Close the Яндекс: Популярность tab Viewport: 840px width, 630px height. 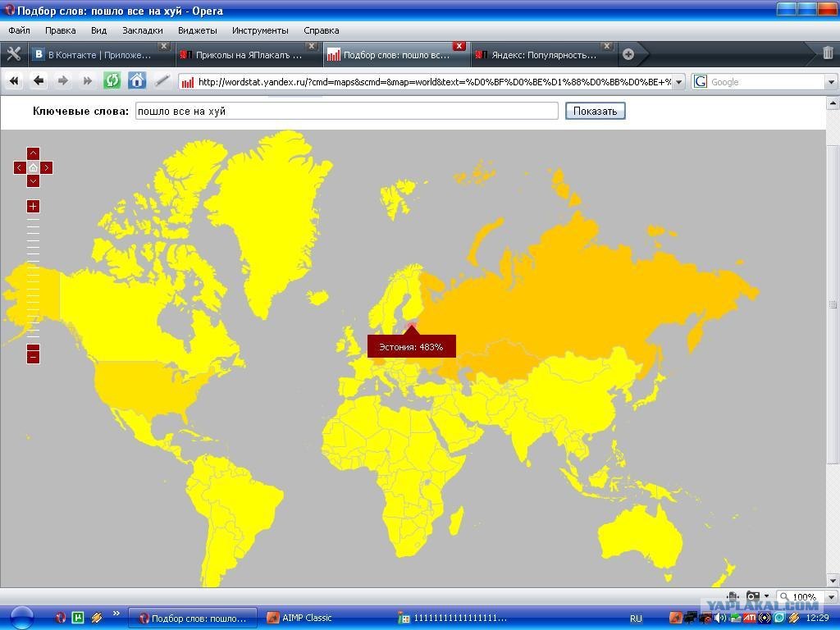coord(606,46)
